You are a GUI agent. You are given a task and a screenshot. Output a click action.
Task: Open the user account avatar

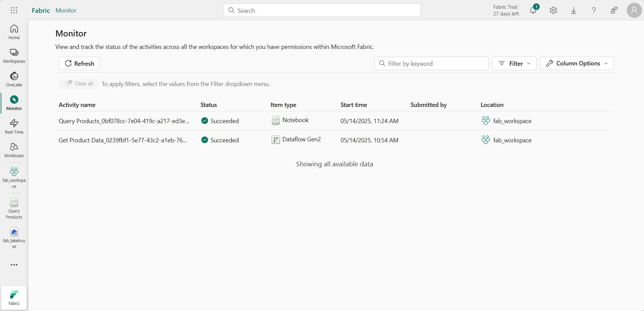click(x=634, y=10)
